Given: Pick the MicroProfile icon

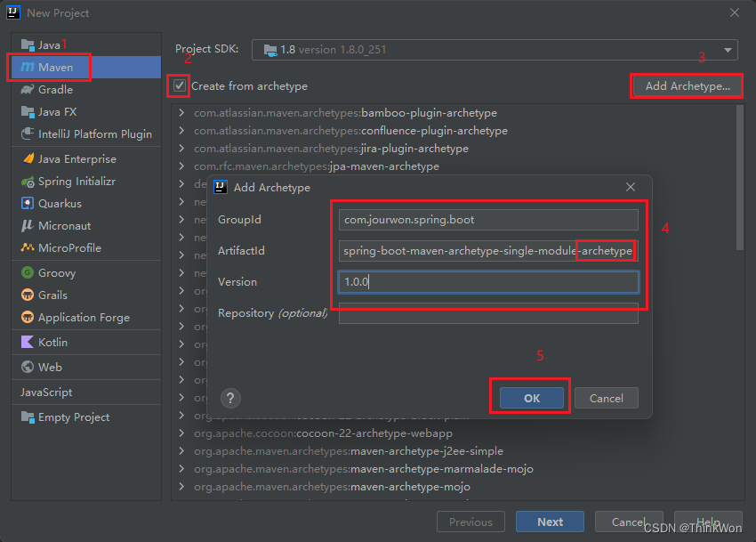Looking at the screenshot, I should pyautogui.click(x=28, y=247).
